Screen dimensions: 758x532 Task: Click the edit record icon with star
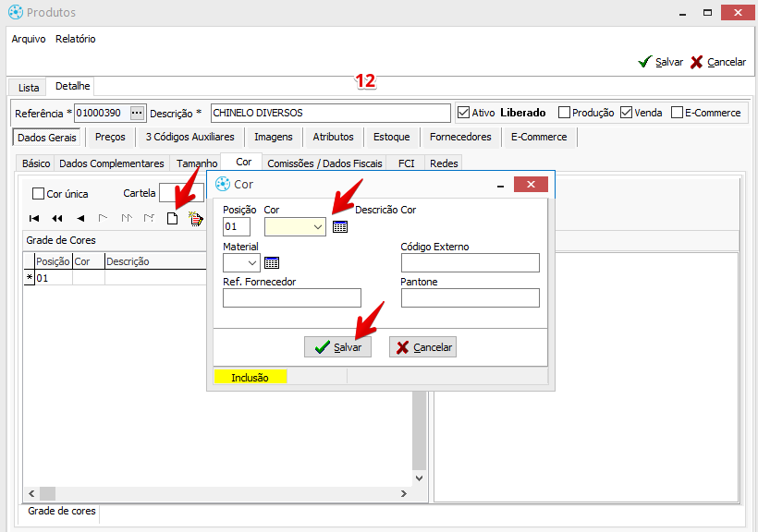click(x=195, y=219)
